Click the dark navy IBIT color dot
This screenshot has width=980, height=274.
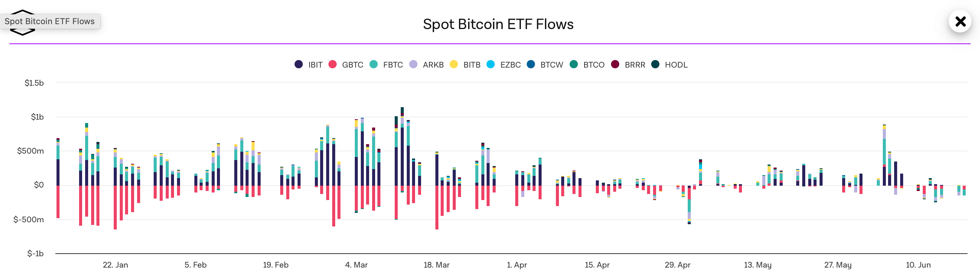tap(299, 65)
